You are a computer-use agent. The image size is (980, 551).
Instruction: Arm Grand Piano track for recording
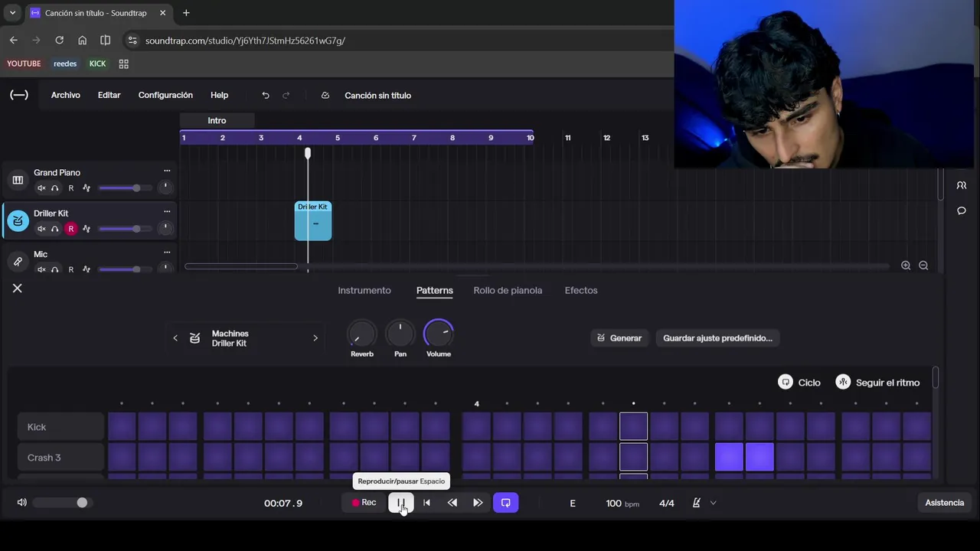tap(71, 188)
